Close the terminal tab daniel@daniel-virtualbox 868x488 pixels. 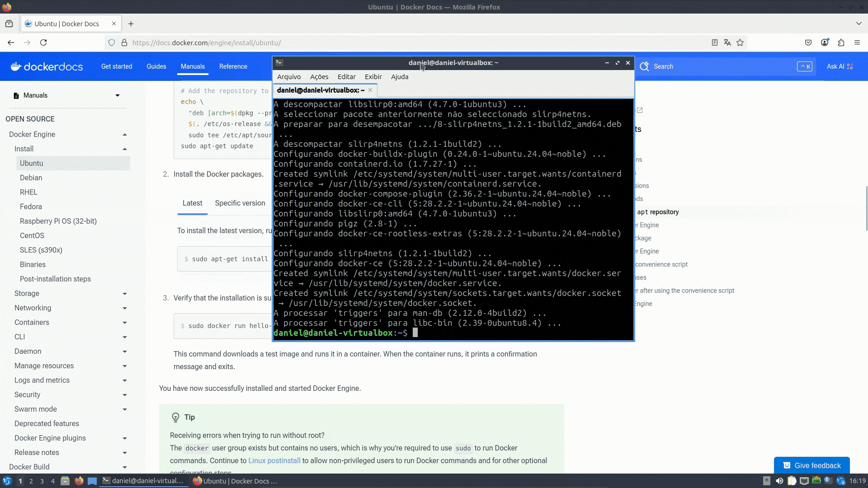tap(370, 90)
